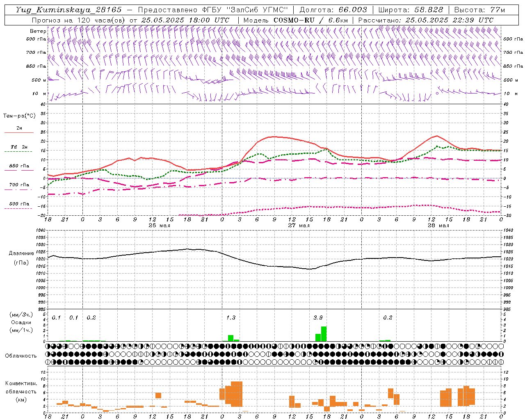Click the Ветер panel label
The height and width of the screenshot is (420, 525).
38,31
